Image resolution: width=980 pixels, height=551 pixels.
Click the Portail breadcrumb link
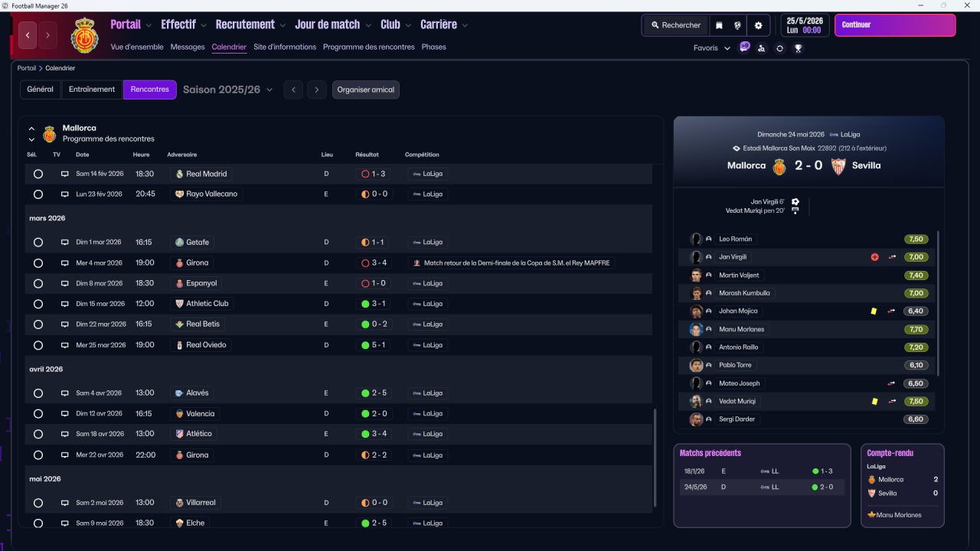click(x=27, y=69)
